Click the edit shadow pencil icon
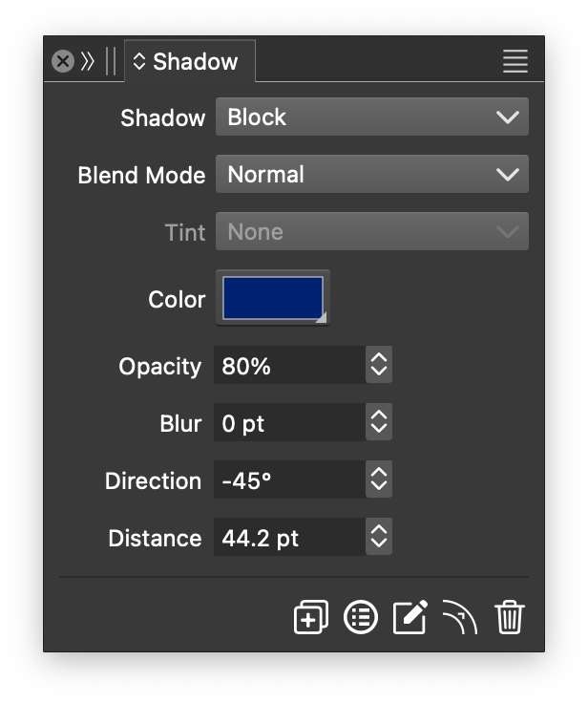Screen dimensions: 588x703 click(410, 617)
